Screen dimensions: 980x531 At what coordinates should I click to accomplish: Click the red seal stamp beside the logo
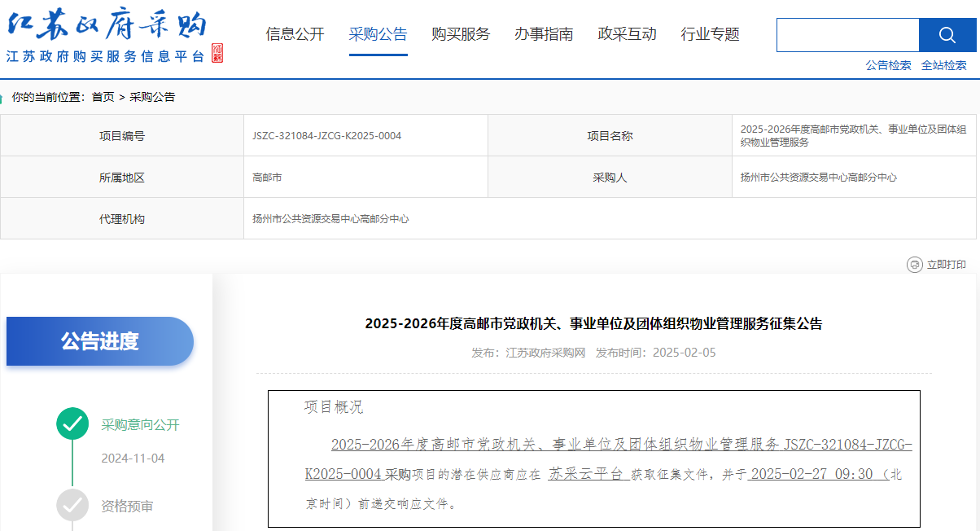(x=216, y=51)
